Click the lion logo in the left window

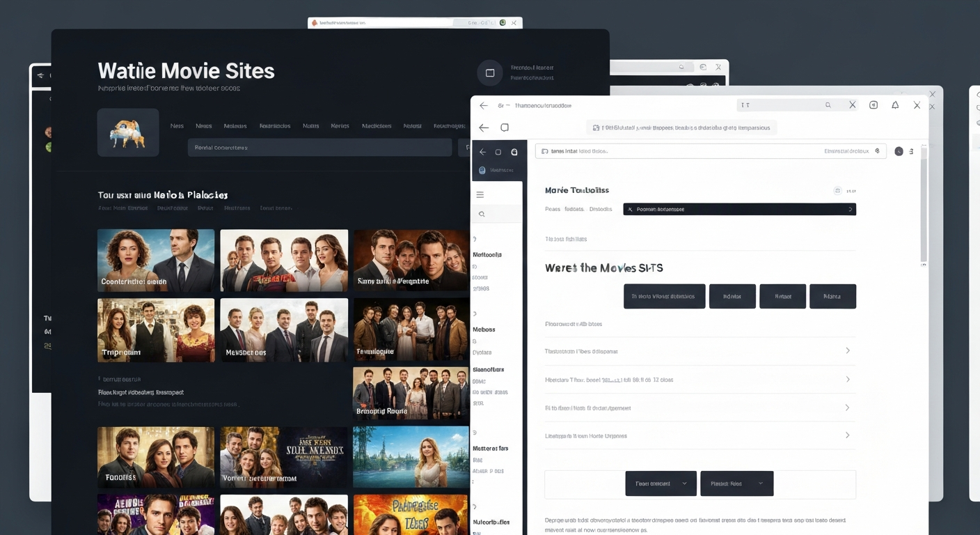pos(128,132)
